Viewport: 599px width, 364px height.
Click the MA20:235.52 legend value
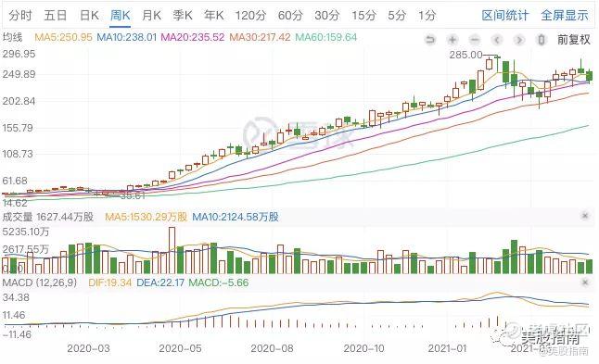193,37
